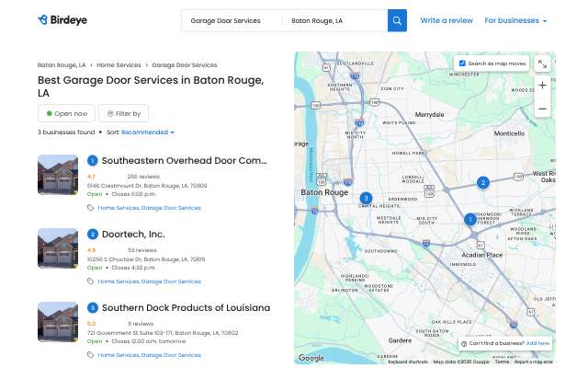Click address 6146 Crestmount Dr, Baton Rouge
This screenshot has height=368, width=588.
[147, 186]
